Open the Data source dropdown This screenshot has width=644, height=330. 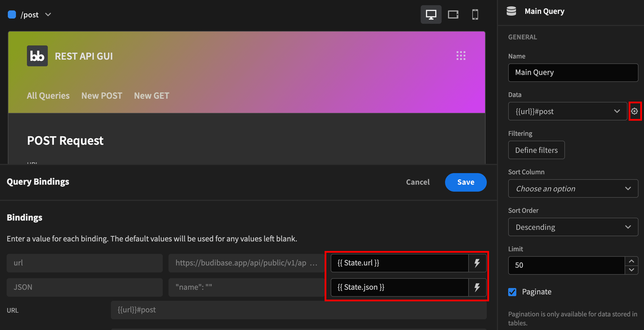[x=568, y=111]
